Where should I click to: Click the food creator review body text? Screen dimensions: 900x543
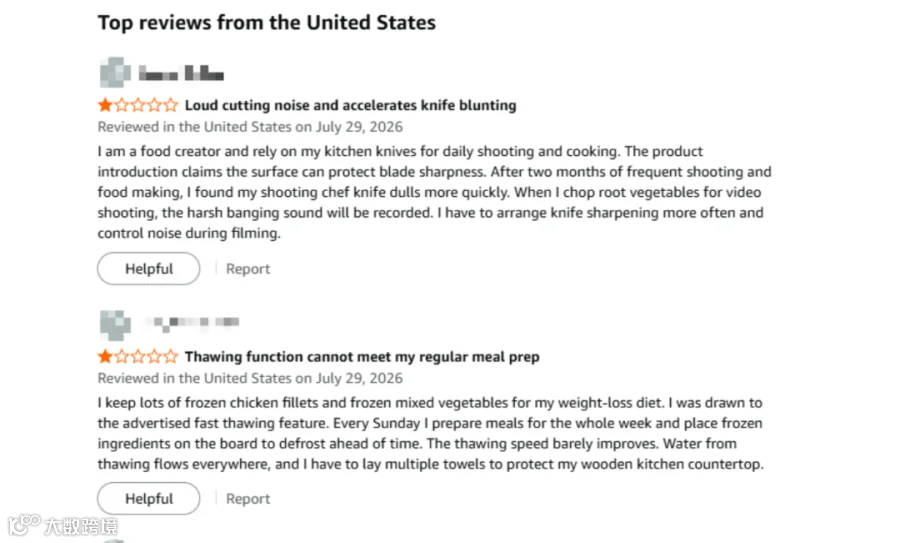435,192
